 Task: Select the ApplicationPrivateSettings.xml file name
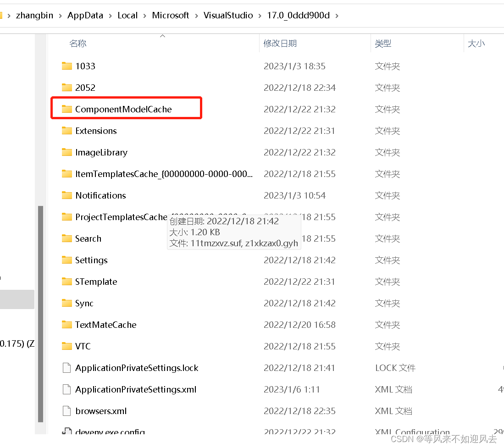[x=136, y=389]
